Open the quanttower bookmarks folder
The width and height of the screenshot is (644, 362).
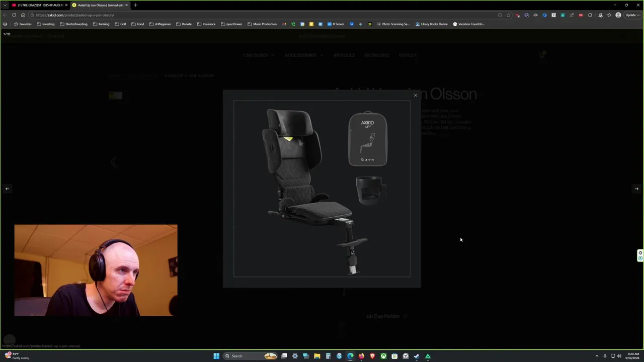click(x=231, y=24)
